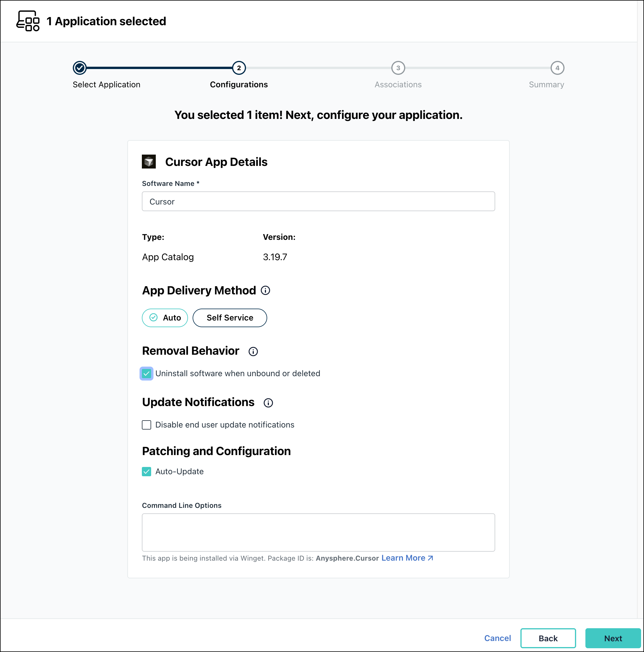Click the Cursor App Details heading

pyautogui.click(x=216, y=162)
